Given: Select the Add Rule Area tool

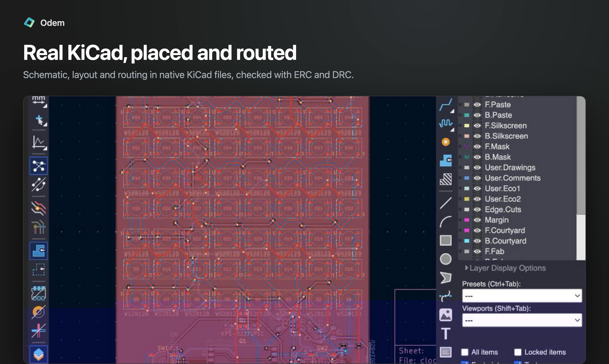Looking at the screenshot, I should tap(446, 179).
